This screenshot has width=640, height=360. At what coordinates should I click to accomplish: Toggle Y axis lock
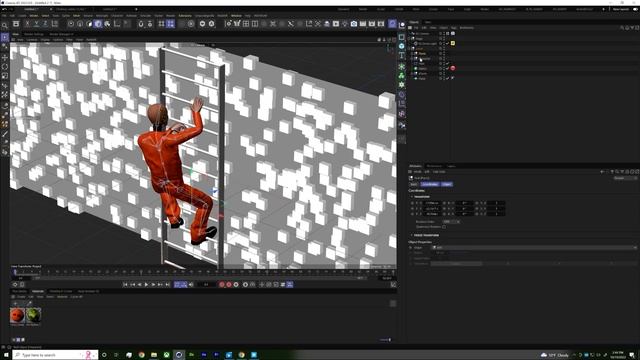click(x=36, y=24)
